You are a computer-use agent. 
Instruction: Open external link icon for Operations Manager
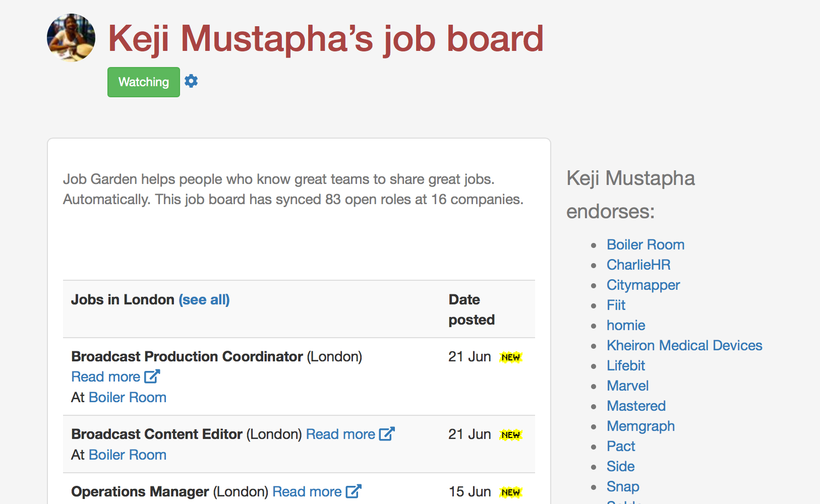tap(354, 491)
